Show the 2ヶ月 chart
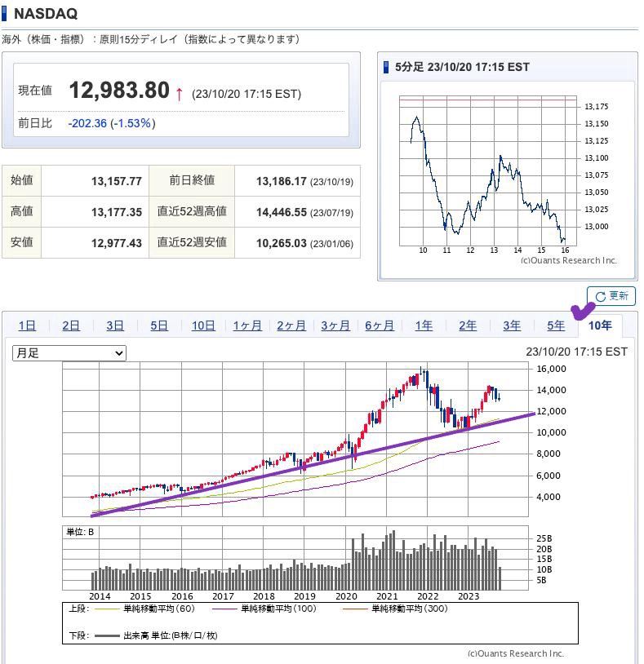This screenshot has width=644, height=664. pyautogui.click(x=291, y=325)
